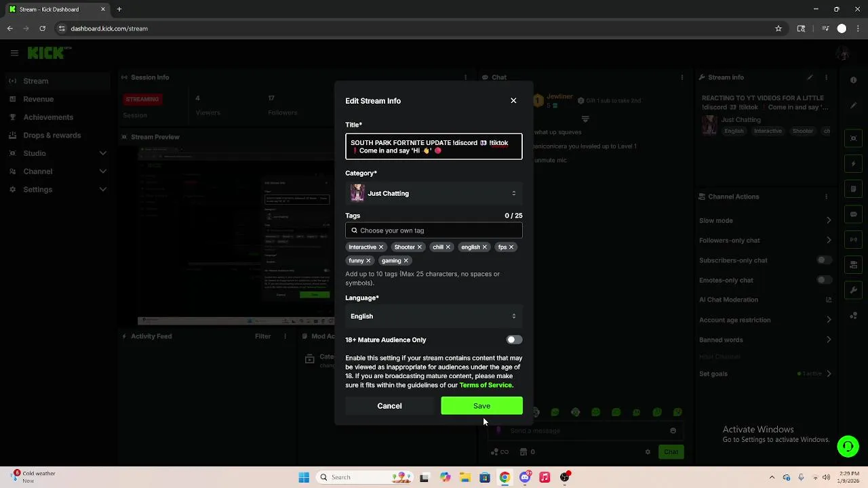
Task: Open Channel Actions options menu
Action: pyautogui.click(x=826, y=197)
